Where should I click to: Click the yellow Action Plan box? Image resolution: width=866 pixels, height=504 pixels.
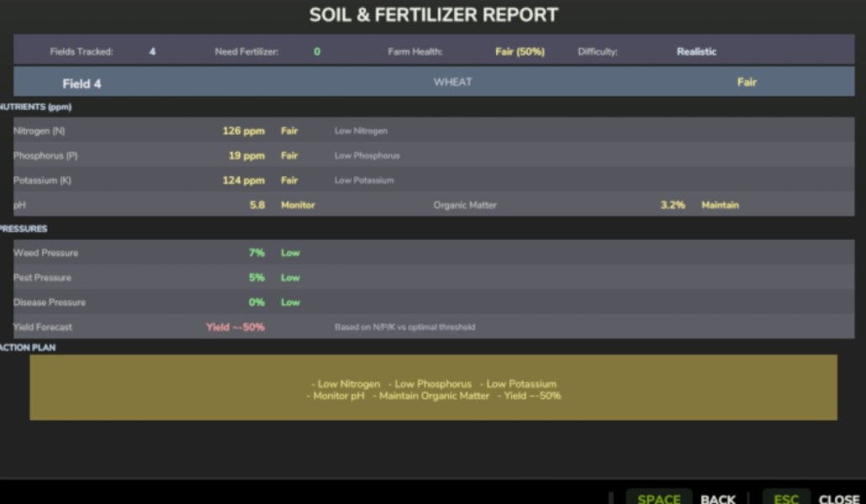[434, 387]
